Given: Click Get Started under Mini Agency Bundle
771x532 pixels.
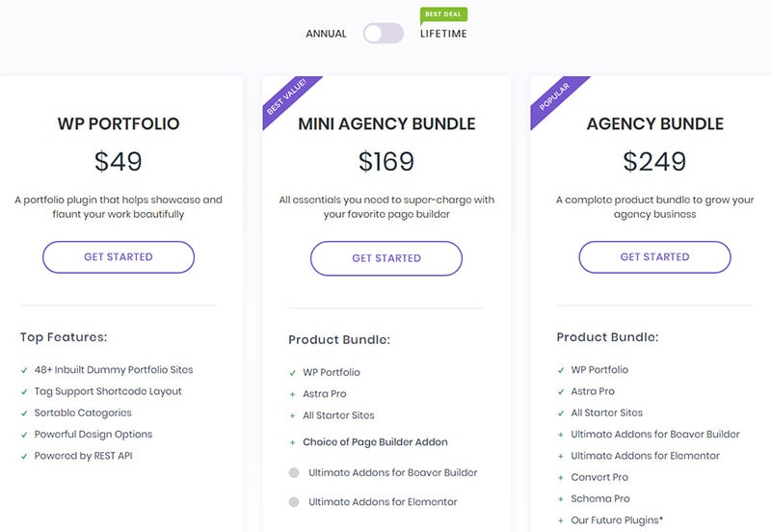Looking at the screenshot, I should click(x=386, y=258).
